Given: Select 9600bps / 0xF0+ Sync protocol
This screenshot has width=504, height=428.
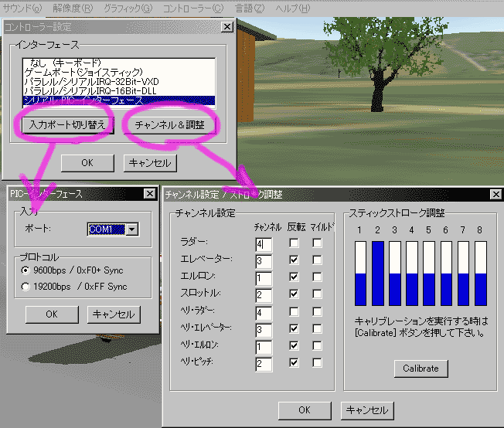Looking at the screenshot, I should tap(28, 271).
